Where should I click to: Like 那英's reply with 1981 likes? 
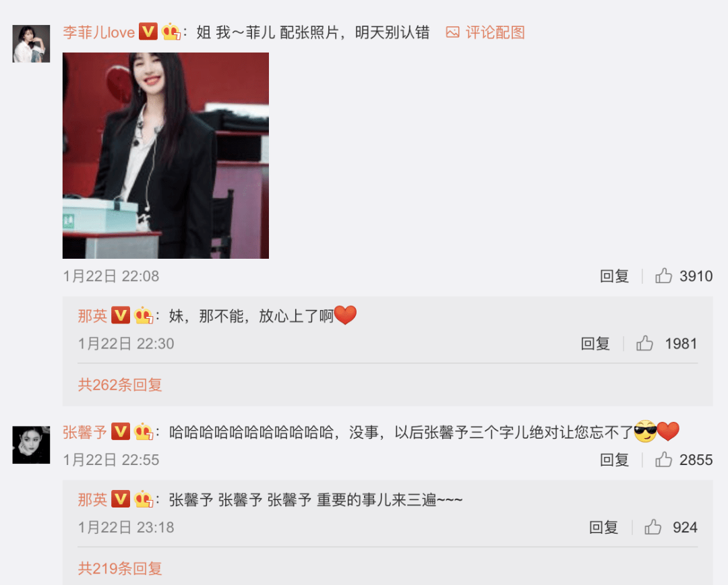(644, 344)
